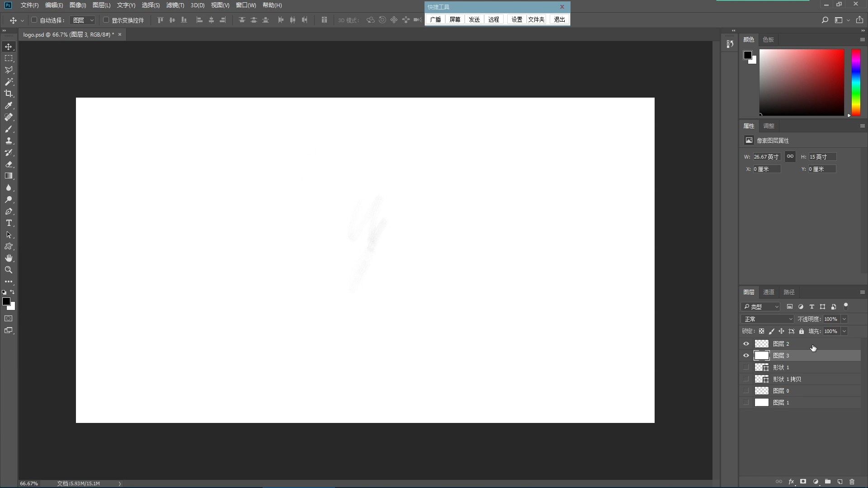Select the Pen tool
Image resolution: width=868 pixels, height=488 pixels.
[x=9, y=211]
